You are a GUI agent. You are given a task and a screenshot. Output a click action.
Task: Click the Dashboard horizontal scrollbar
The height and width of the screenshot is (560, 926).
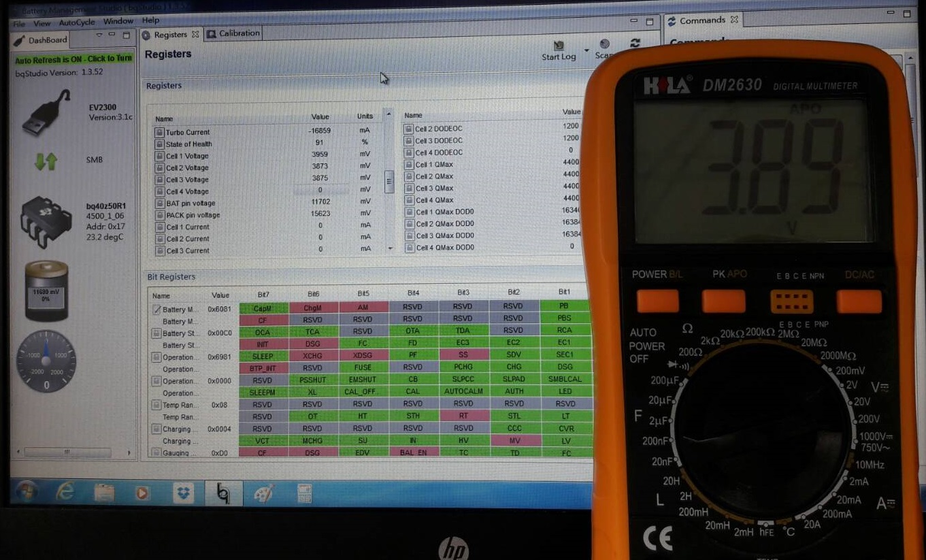coord(68,452)
